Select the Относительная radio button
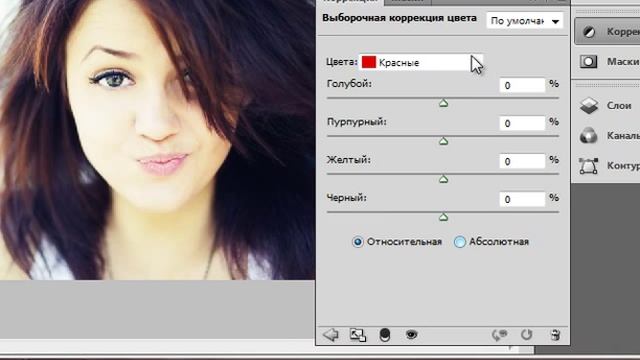 point(357,242)
